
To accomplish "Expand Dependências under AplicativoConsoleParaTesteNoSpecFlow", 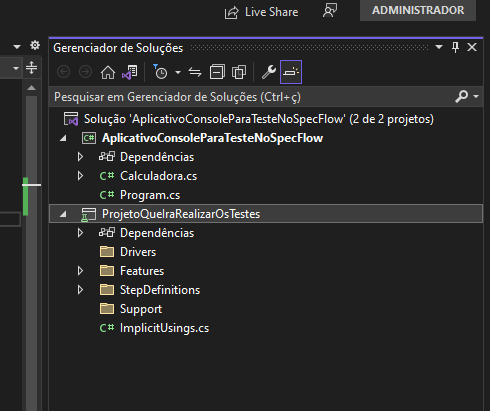I will pyautogui.click(x=80, y=157).
